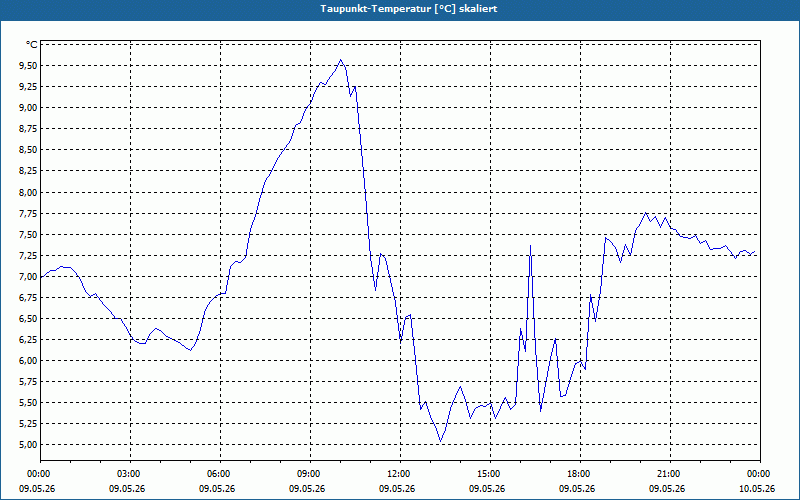Select the 8,75 y-axis label
The height and width of the screenshot is (500, 800).
(28, 129)
